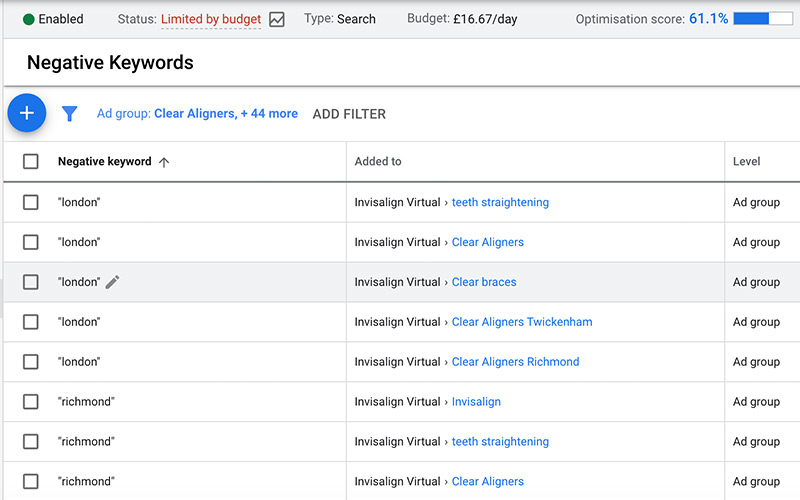
Task: Click the sort arrow beside Negative keyword
Action: 164,162
